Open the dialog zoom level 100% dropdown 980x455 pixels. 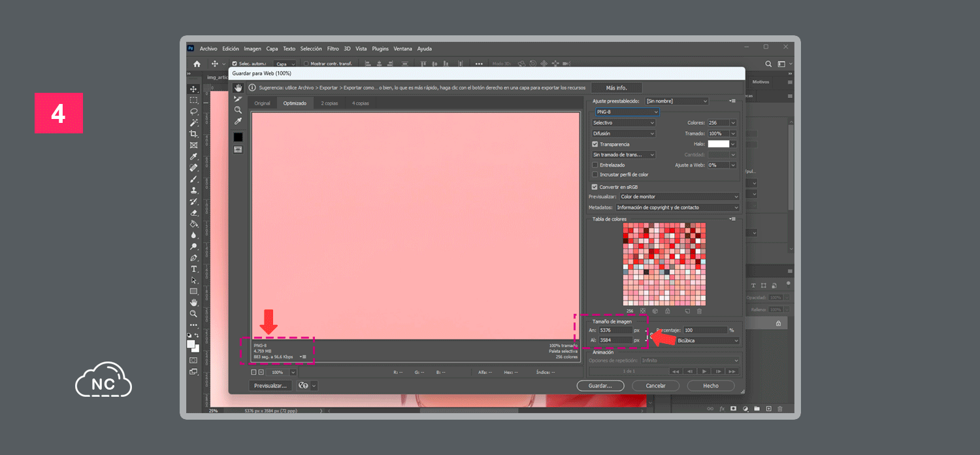coord(293,372)
